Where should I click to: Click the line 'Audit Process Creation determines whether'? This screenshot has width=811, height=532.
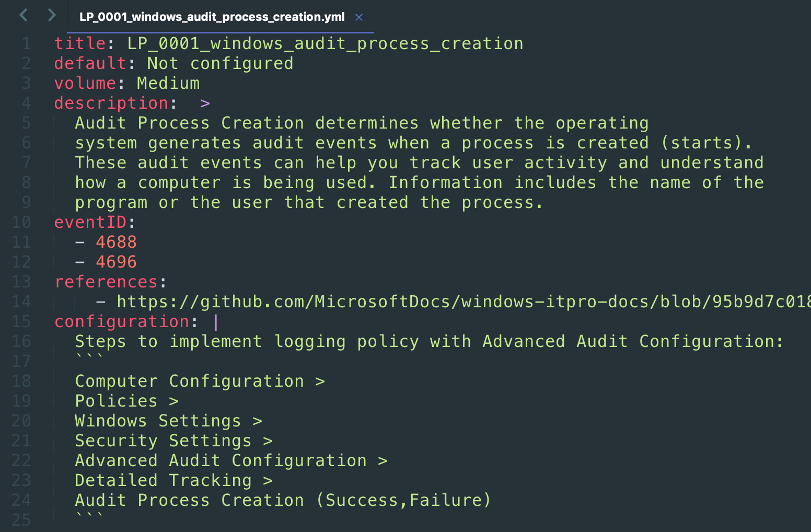point(362,123)
